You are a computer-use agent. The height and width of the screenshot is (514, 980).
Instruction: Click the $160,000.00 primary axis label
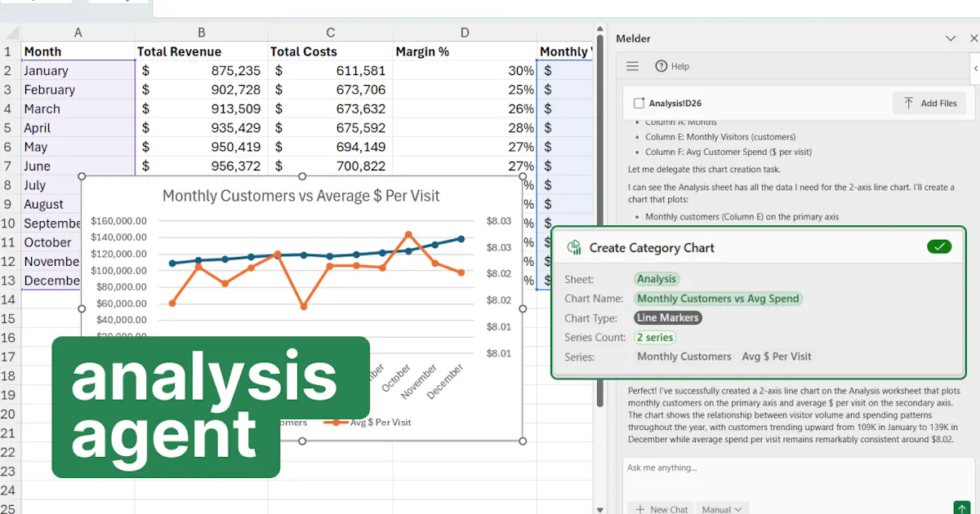tap(118, 220)
